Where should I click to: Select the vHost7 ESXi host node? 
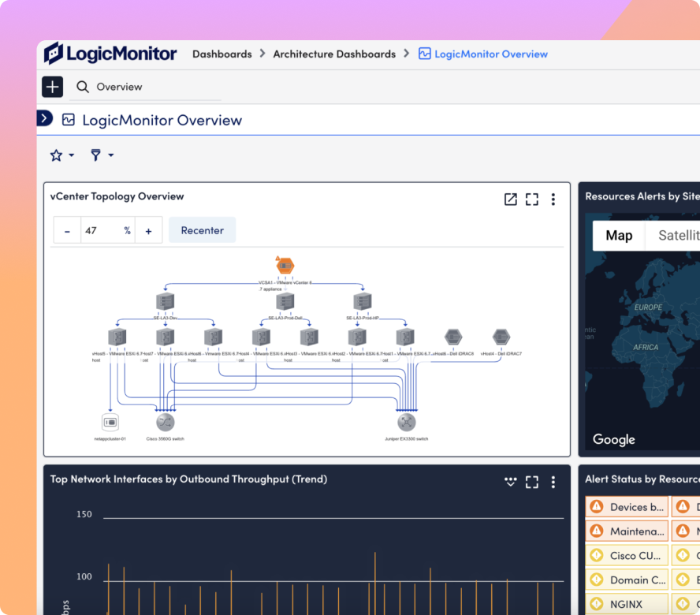(166, 337)
